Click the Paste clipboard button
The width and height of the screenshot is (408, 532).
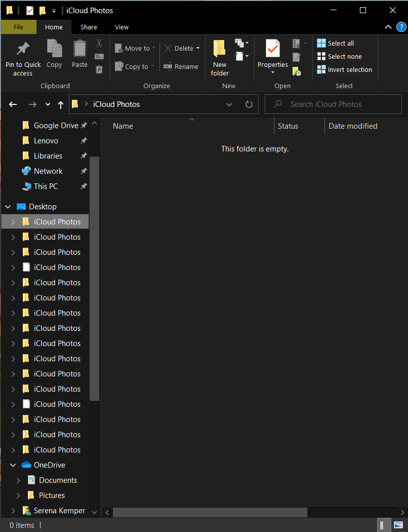[79, 54]
